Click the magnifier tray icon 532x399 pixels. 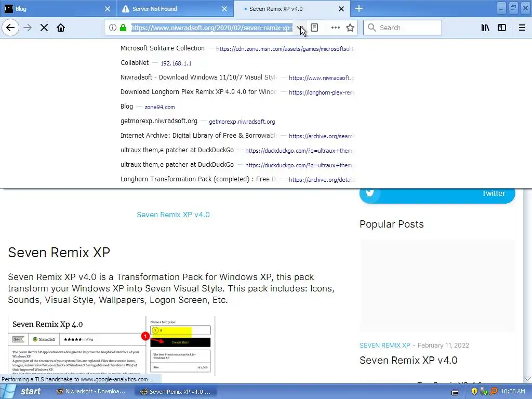(x=494, y=392)
